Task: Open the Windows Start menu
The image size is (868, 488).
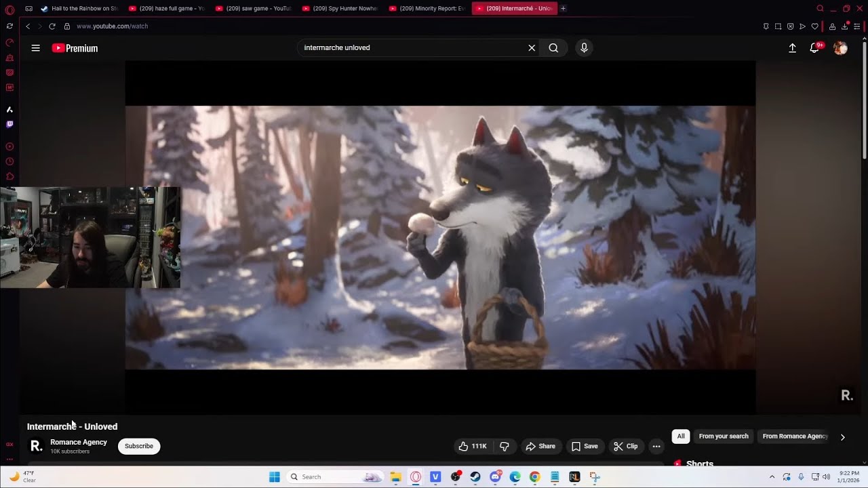Action: [x=274, y=476]
